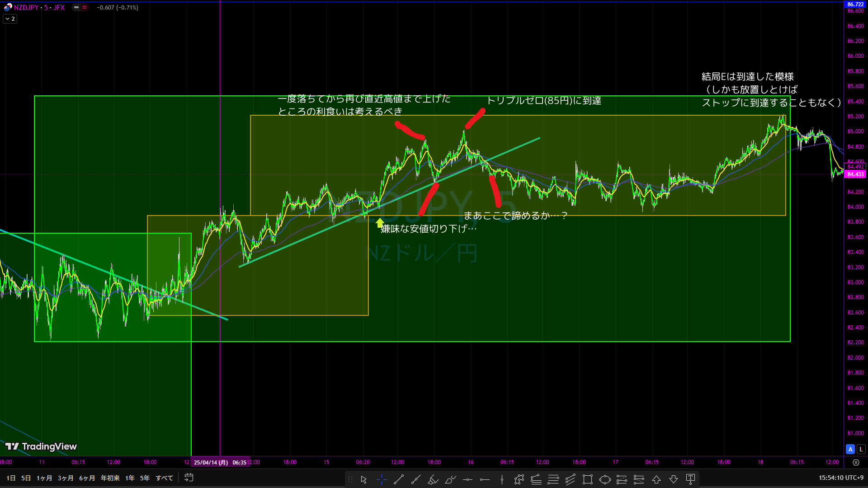Viewport: 868px width, 488px height.
Task: Expand the collapsed indicators legend
Action: [x=10, y=19]
